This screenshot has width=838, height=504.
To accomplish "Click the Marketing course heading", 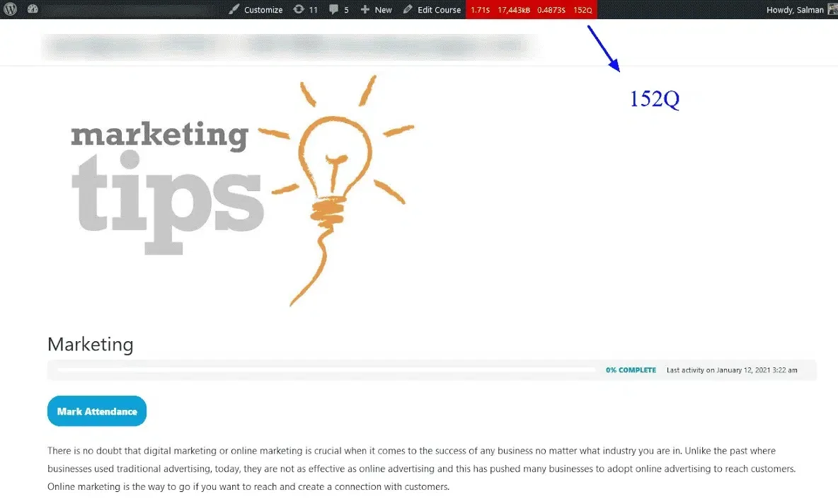I will (x=90, y=345).
